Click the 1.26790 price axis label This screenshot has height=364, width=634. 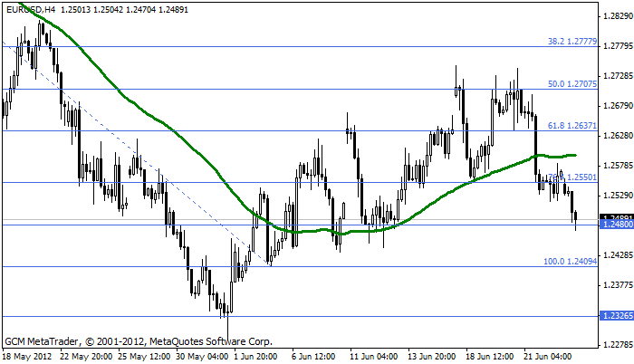[x=618, y=106]
